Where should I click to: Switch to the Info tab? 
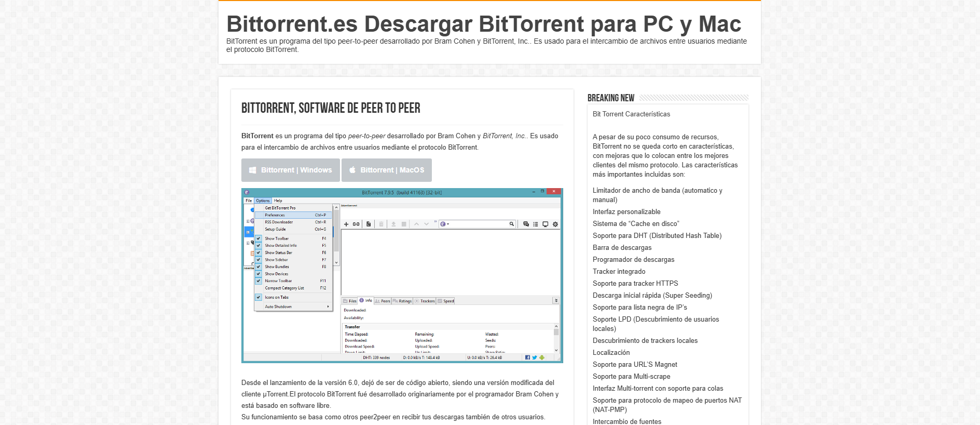click(366, 300)
